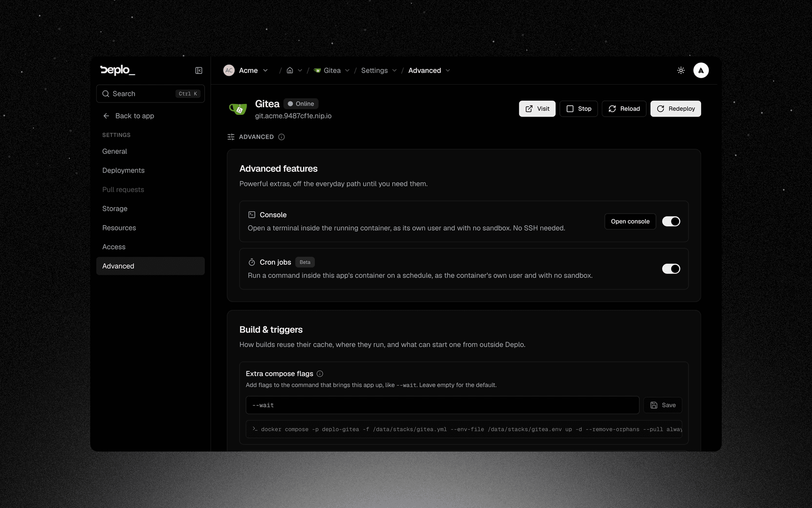Click the info icon beside ADVANCED heading
The image size is (812, 508).
[281, 137]
